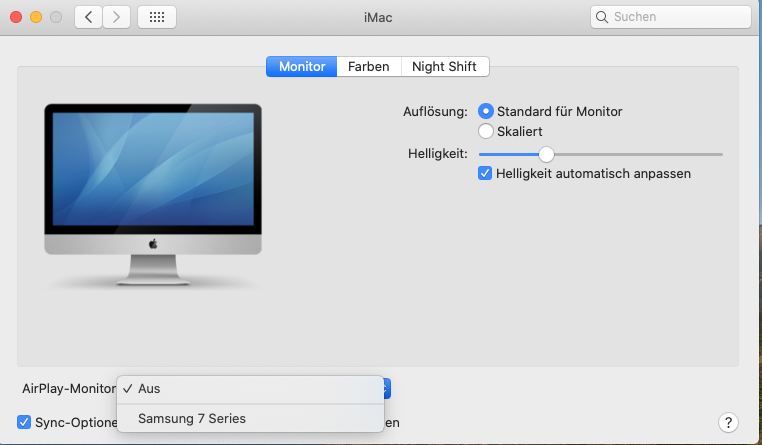Disable 'Helligkeit automatisch anpassen' checkbox

coord(486,173)
